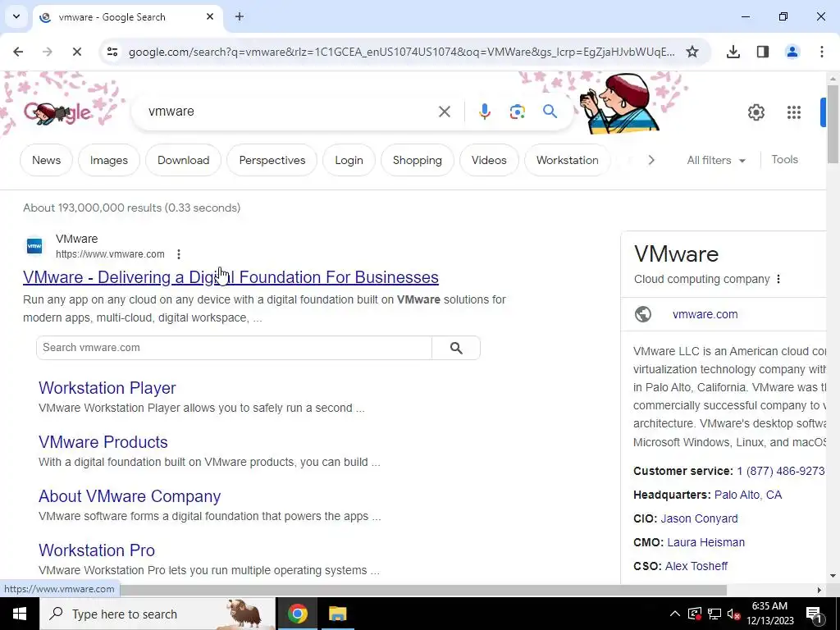Filter results by Shopping
The image size is (840, 630).
coord(418,160)
